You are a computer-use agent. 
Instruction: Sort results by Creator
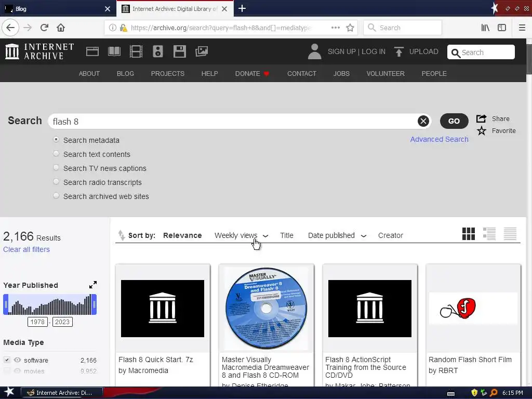[x=391, y=235]
